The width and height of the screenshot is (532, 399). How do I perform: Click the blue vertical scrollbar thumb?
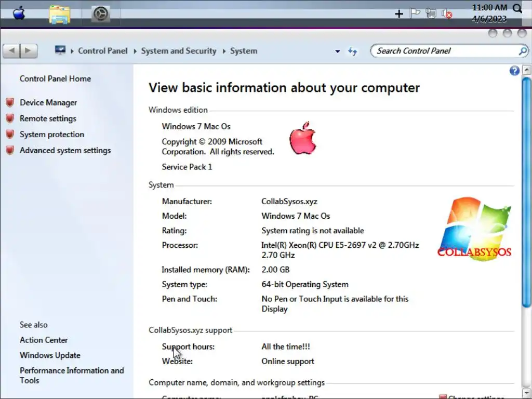(526, 193)
